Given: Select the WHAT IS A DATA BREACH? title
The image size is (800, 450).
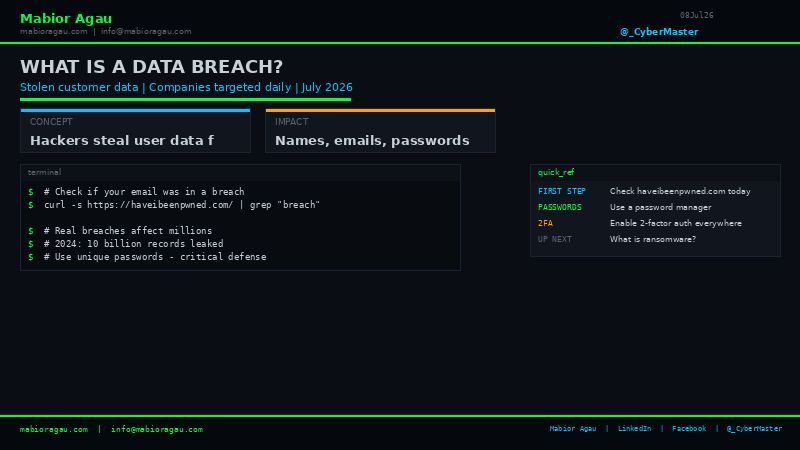Looking at the screenshot, I should point(152,67).
